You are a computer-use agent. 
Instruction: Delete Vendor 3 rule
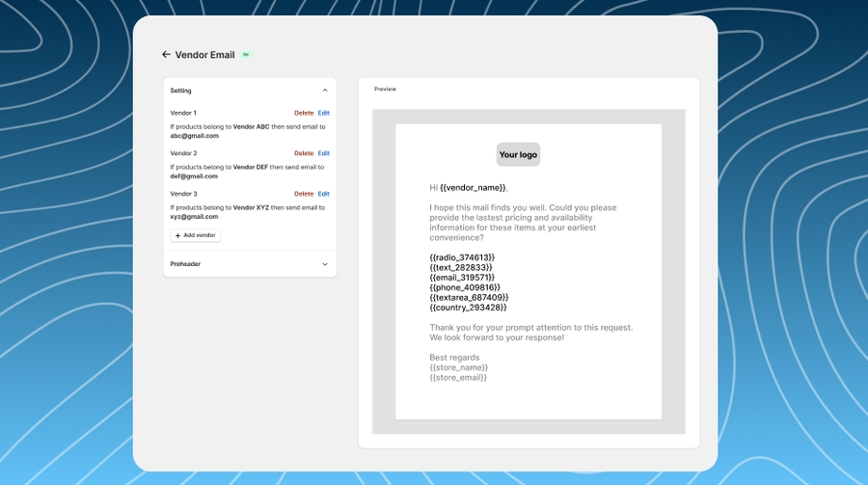point(304,194)
